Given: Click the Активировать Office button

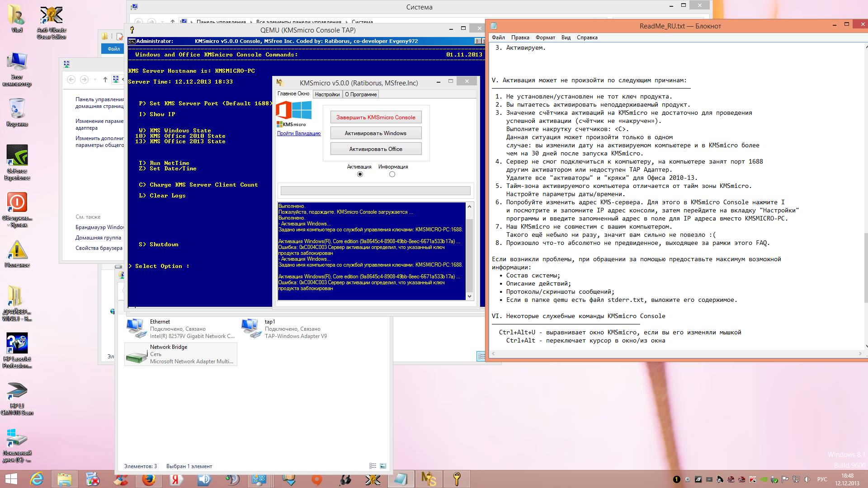Looking at the screenshot, I should (x=376, y=149).
